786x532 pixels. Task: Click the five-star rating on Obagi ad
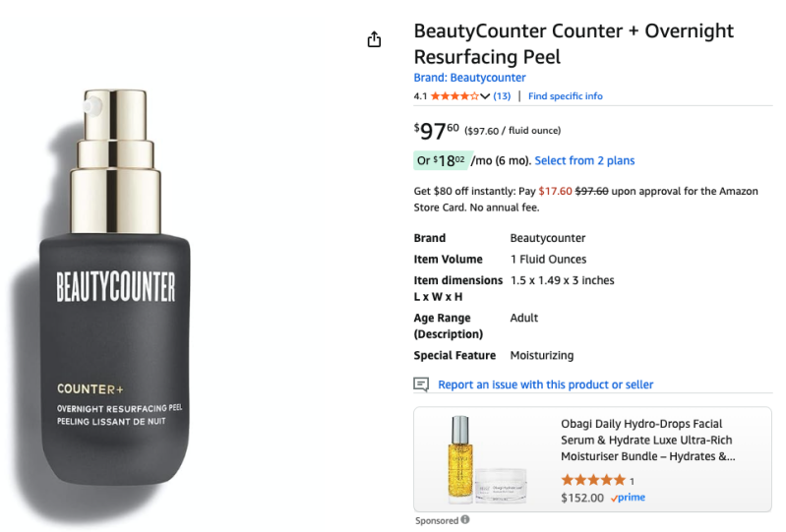(593, 481)
